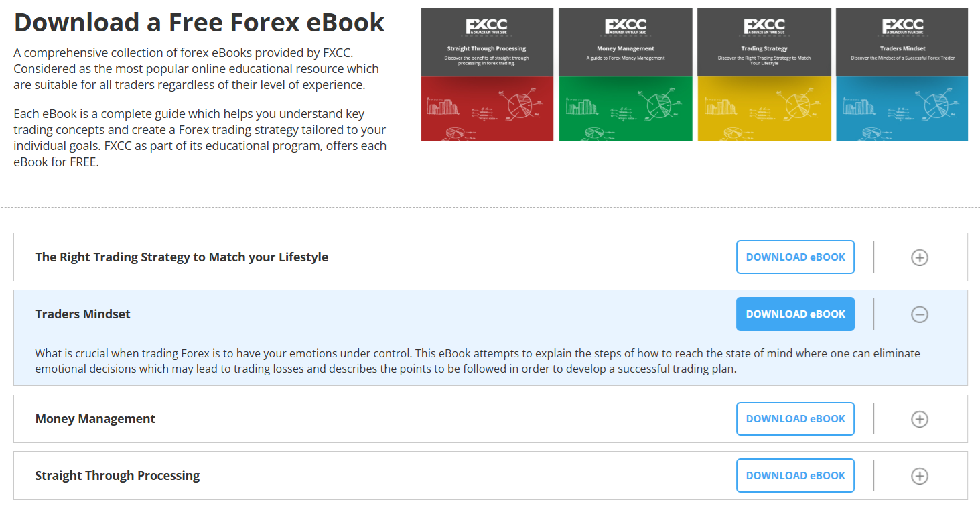Image resolution: width=980 pixels, height=508 pixels.
Task: Collapse Traders Mindset row minus icon
Action: point(920,314)
